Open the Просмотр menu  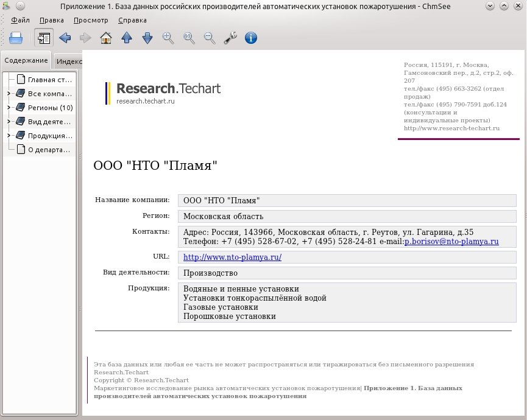[x=91, y=20]
